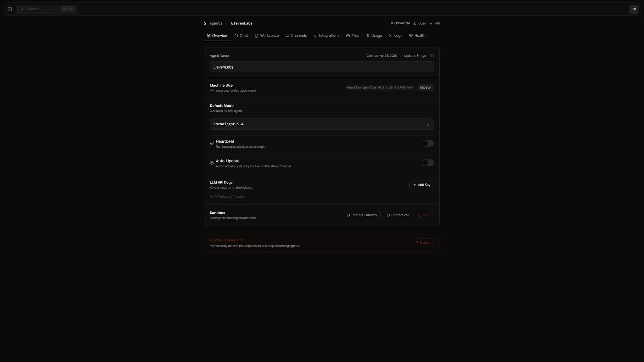
Task: Click the LLM API Keys heading
Action: [221, 183]
